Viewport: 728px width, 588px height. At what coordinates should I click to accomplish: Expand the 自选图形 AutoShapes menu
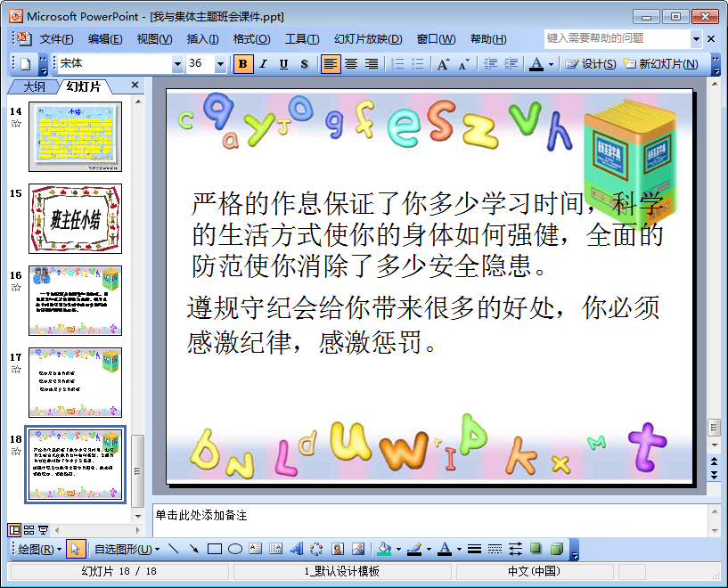click(x=121, y=549)
